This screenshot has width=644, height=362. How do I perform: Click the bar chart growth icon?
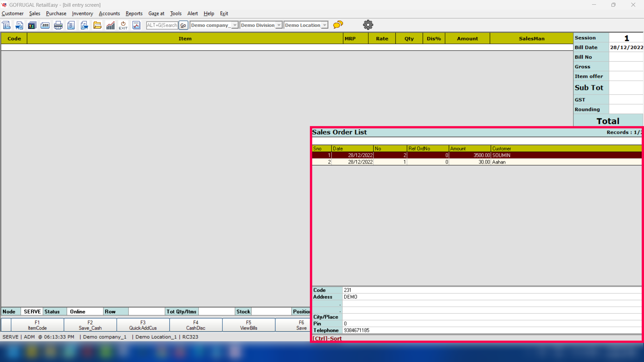(x=110, y=25)
